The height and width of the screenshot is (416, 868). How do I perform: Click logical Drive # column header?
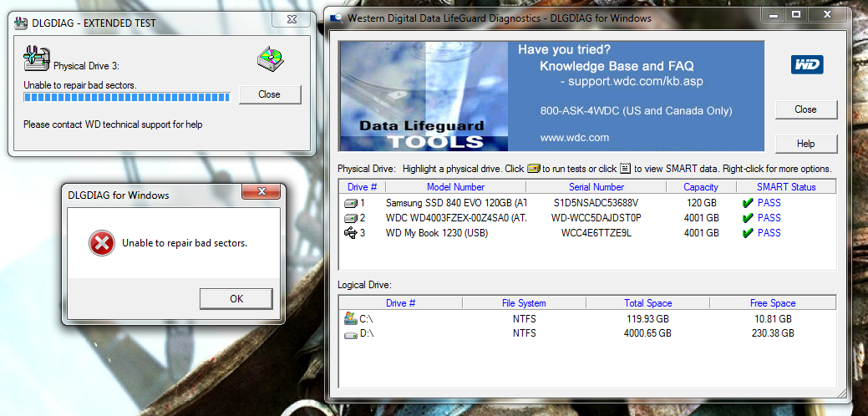click(x=401, y=303)
